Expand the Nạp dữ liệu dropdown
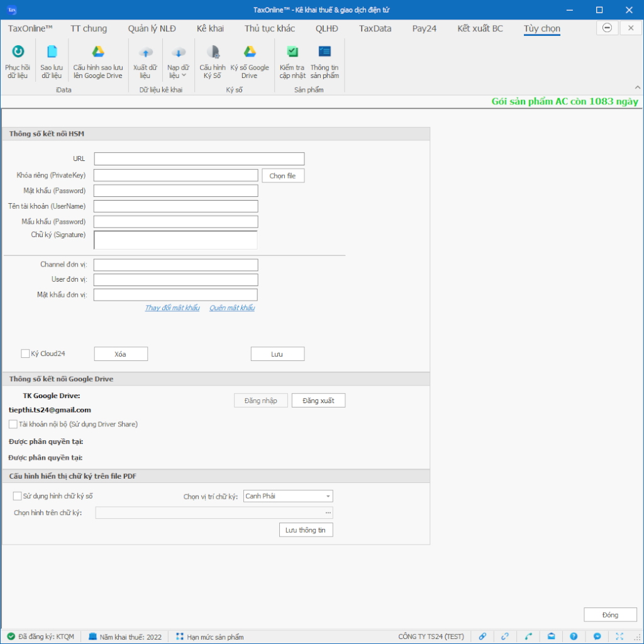Image resolution: width=644 pixels, height=644 pixels. click(x=179, y=72)
